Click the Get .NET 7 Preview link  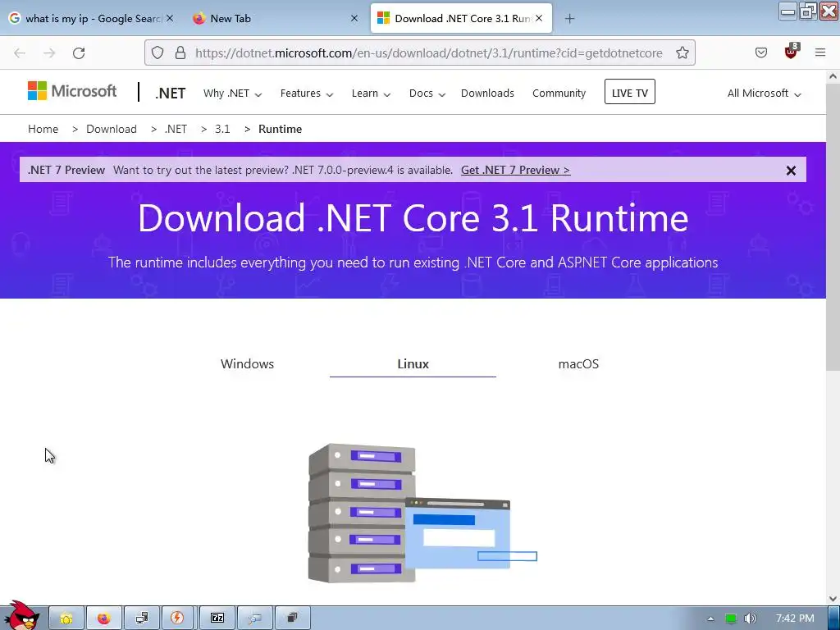coord(515,170)
